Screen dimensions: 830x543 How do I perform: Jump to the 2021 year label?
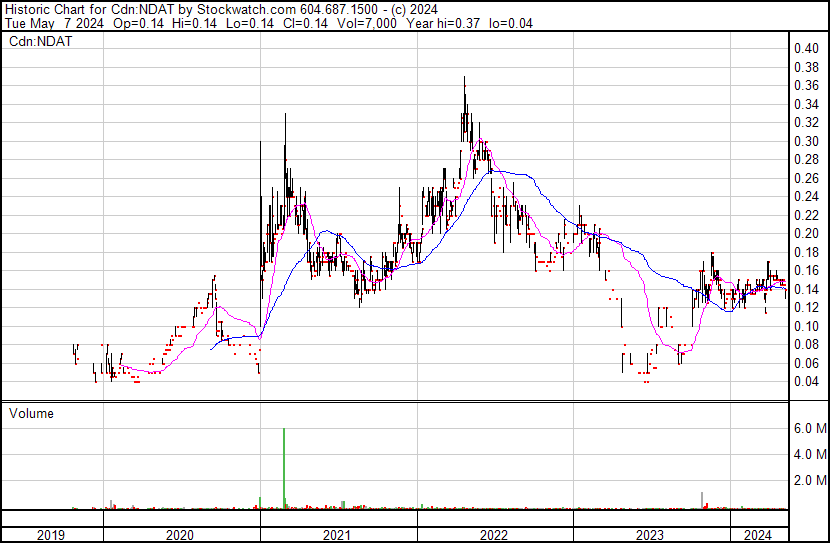338,535
